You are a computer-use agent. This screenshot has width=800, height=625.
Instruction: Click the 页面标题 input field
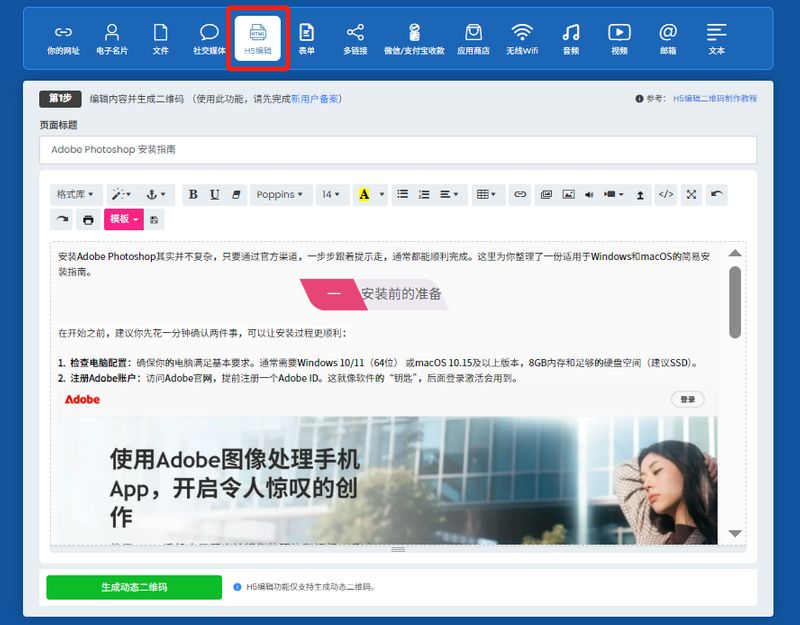(x=398, y=149)
